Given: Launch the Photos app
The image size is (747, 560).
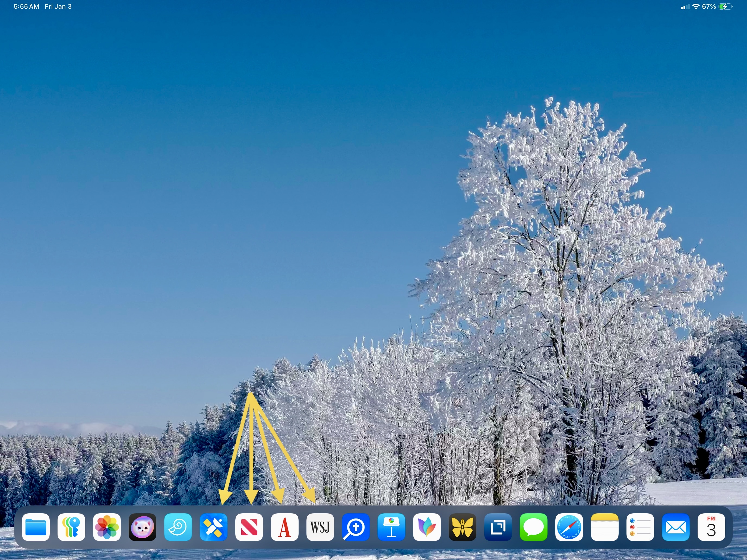Looking at the screenshot, I should (x=107, y=527).
